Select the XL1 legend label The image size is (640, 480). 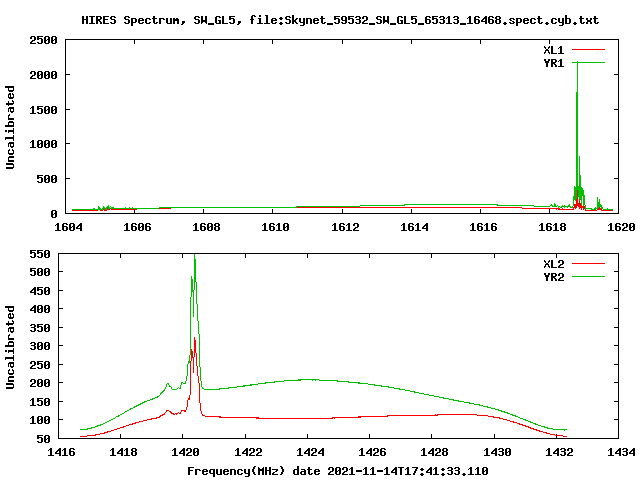coord(553,50)
